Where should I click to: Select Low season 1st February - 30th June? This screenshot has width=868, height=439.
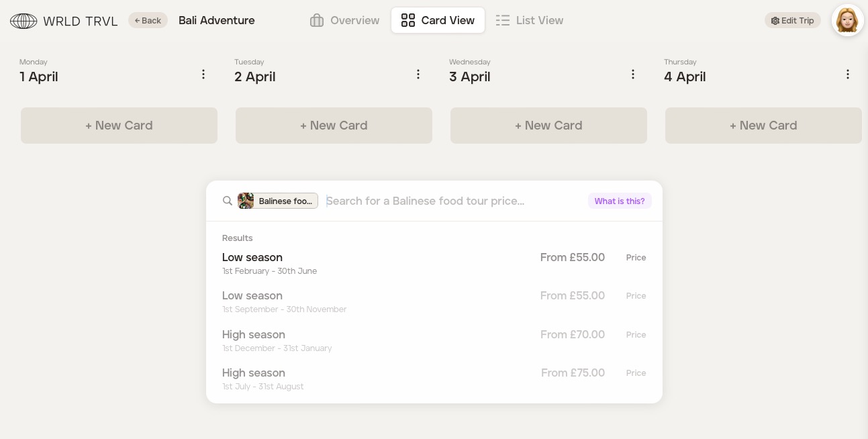click(x=434, y=263)
